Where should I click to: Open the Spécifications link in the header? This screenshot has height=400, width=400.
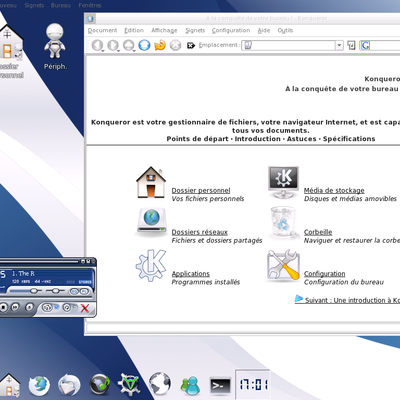[349, 139]
